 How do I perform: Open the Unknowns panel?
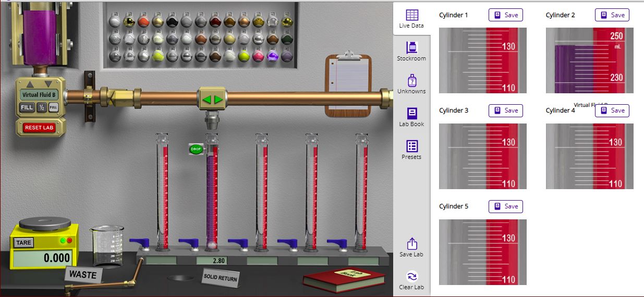411,84
